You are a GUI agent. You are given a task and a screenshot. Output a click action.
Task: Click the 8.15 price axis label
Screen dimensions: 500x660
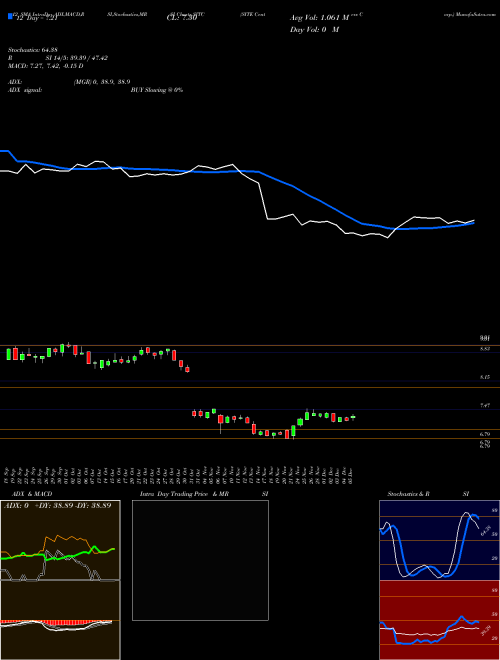[485, 377]
